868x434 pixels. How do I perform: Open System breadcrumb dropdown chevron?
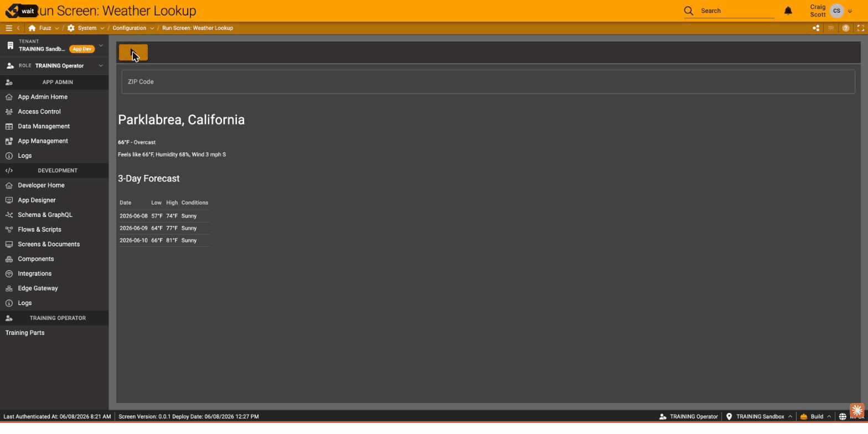pos(102,28)
